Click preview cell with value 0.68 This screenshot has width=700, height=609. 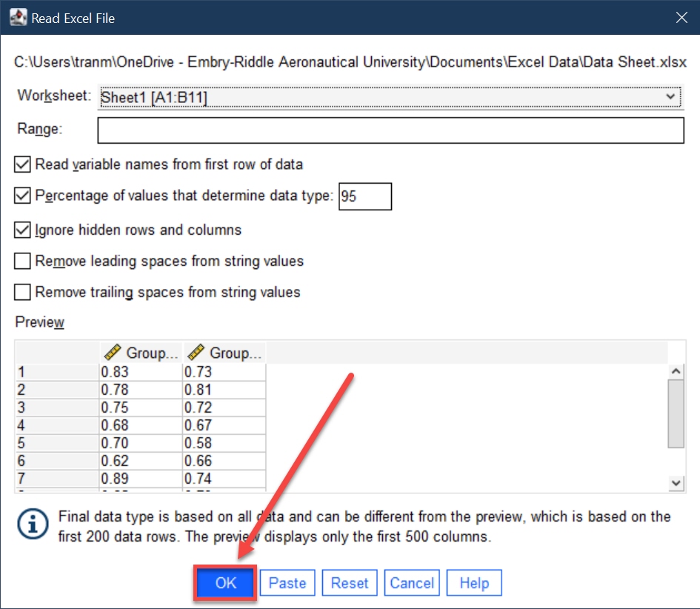pyautogui.click(x=141, y=425)
